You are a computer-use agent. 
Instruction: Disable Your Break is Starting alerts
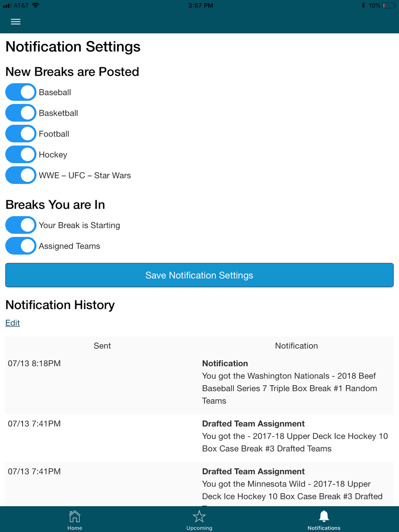click(21, 225)
